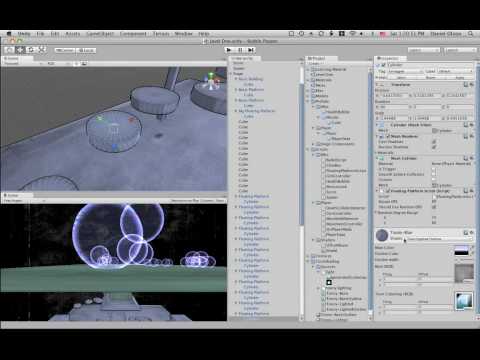The image size is (480, 360).
Task: Open Cylinder Mesh Filter settings gear
Action: pos(471,125)
